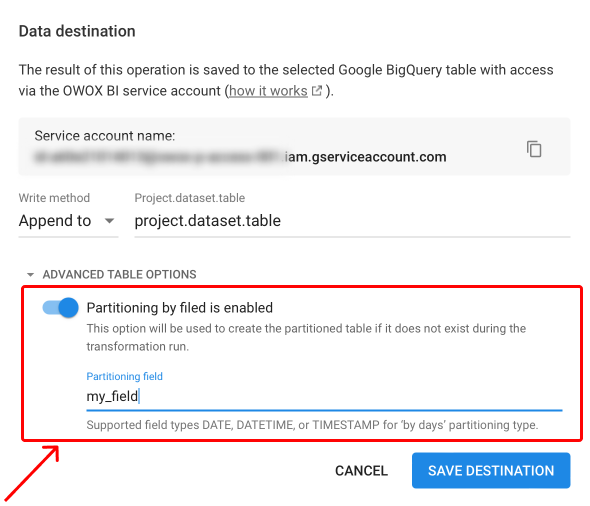
Task: Click the 'Service account name:' label
Action: tap(105, 136)
